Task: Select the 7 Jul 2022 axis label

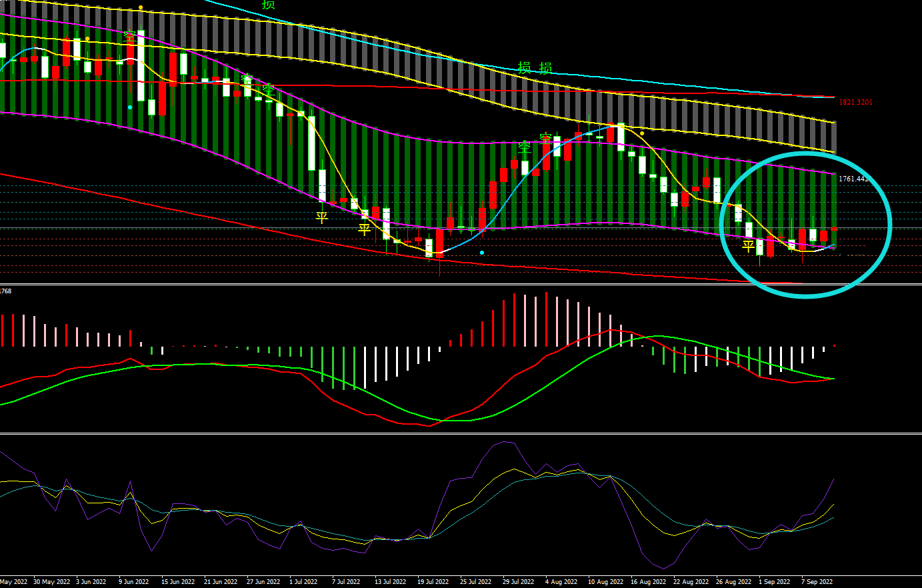Action: coord(346,582)
